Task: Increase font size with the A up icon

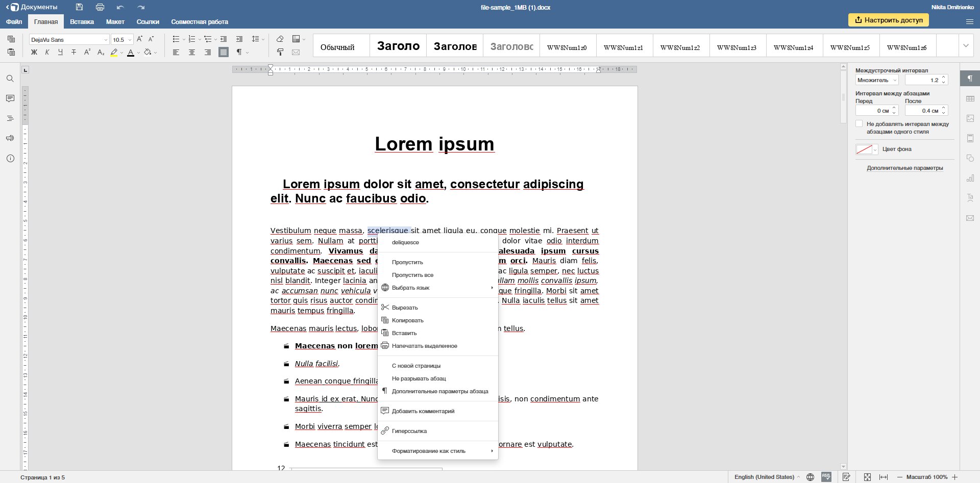Action: click(140, 39)
